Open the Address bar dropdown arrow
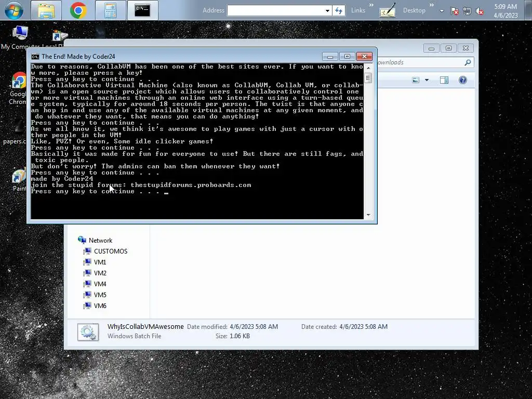 pyautogui.click(x=327, y=10)
